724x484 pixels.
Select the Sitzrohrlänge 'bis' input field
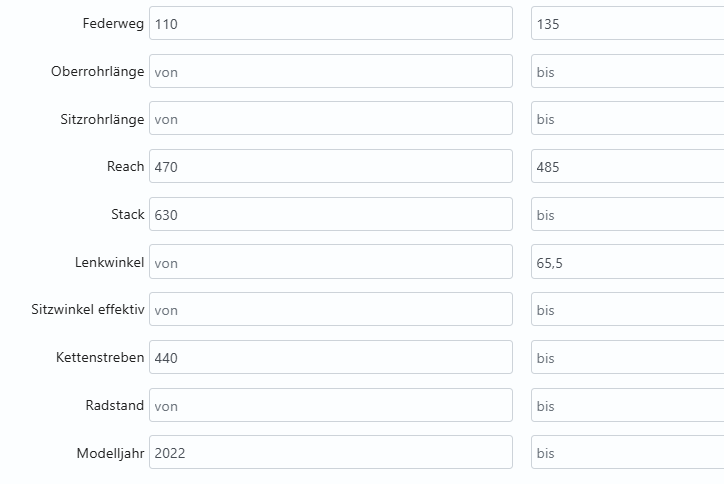coord(627,119)
